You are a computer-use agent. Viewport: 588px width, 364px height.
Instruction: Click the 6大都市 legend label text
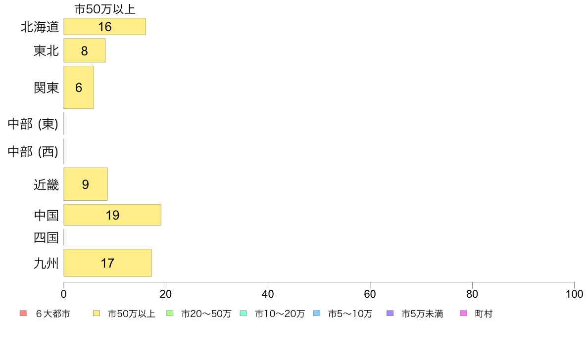click(x=53, y=314)
